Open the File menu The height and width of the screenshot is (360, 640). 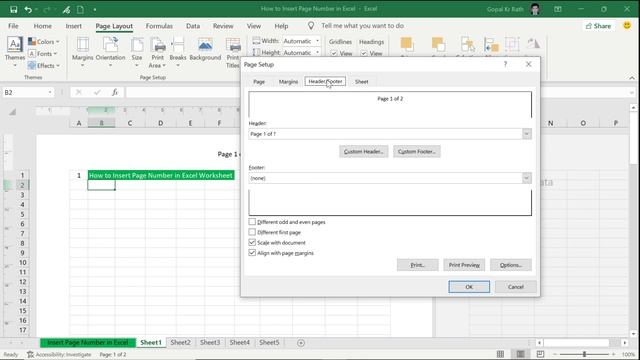pyautogui.click(x=13, y=26)
